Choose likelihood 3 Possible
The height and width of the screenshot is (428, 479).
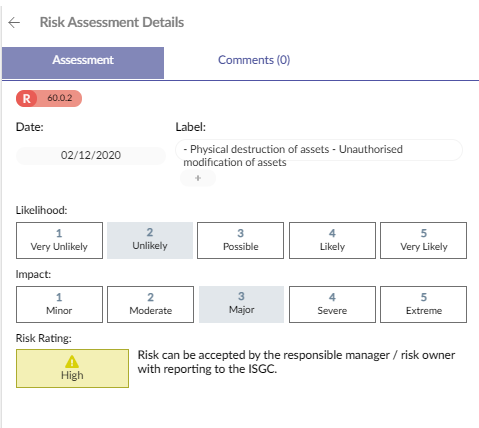(240, 240)
